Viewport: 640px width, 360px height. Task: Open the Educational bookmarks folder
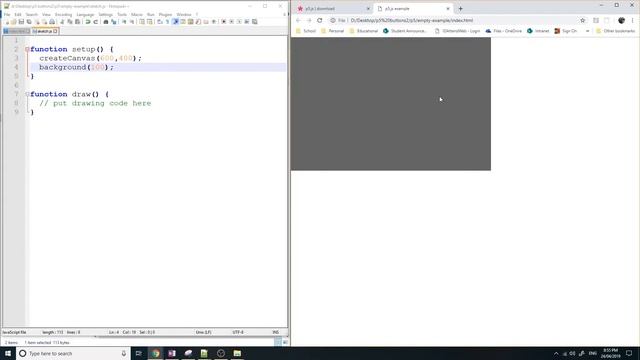pyautogui.click(x=363, y=31)
